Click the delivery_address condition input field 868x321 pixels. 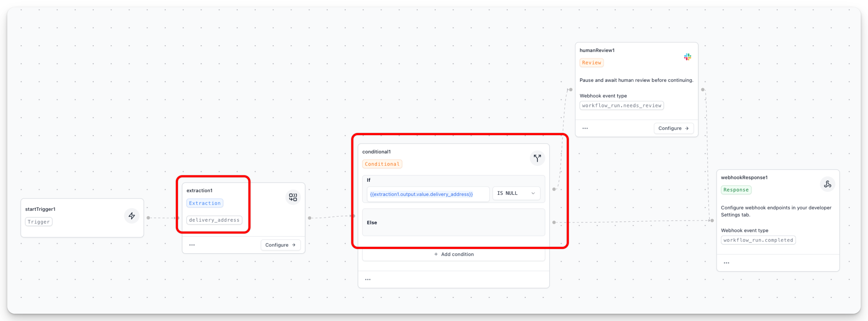pyautogui.click(x=428, y=194)
